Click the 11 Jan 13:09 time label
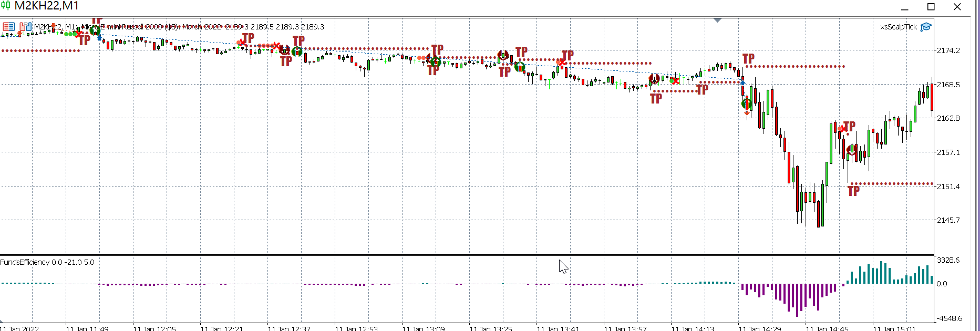 click(x=424, y=328)
